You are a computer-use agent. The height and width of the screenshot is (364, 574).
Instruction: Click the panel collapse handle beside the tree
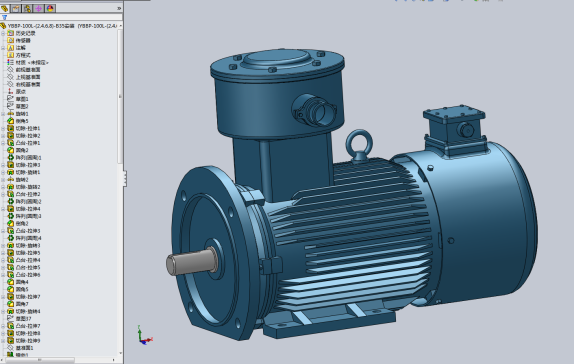[x=125, y=178]
